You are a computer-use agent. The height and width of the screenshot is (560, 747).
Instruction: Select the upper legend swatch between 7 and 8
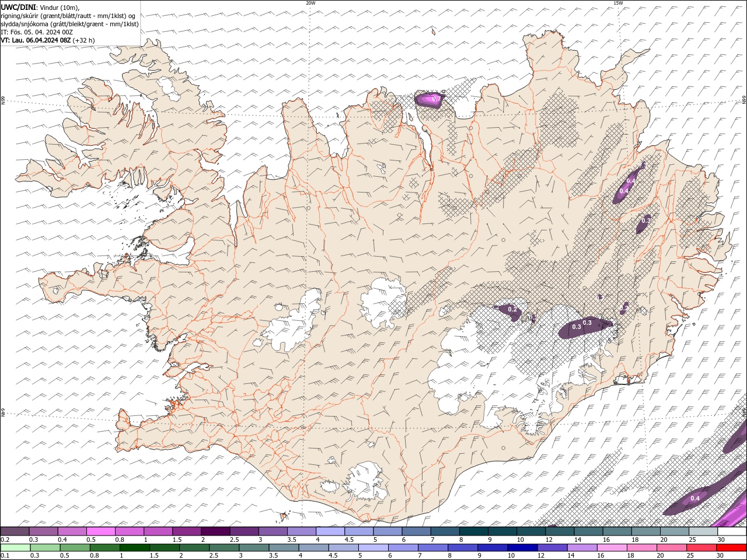pyautogui.click(x=445, y=531)
